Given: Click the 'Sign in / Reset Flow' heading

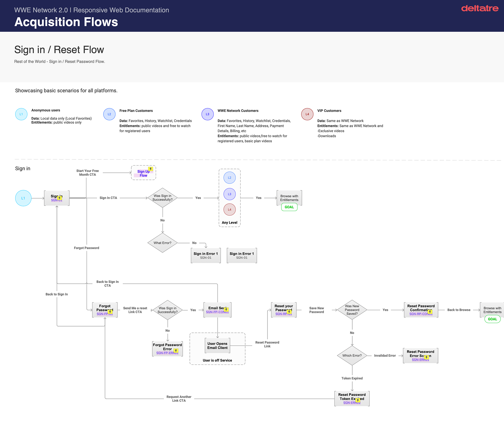Looking at the screenshot, I should (59, 50).
